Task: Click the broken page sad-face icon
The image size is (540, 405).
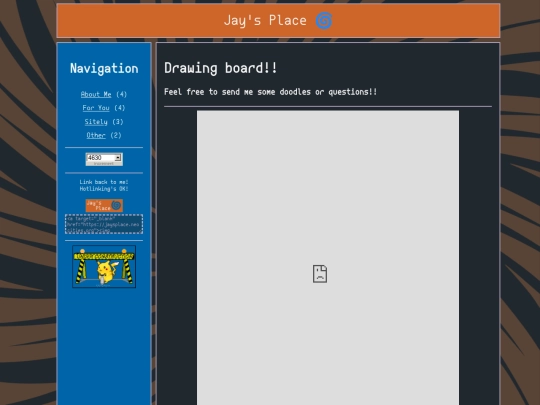Action: click(x=320, y=274)
